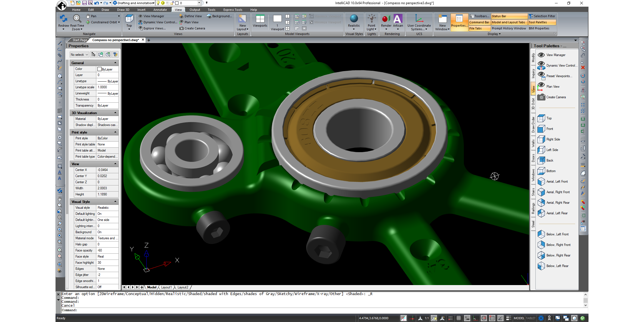Click Dynamic View Control in Tool Palettes

[557, 66]
